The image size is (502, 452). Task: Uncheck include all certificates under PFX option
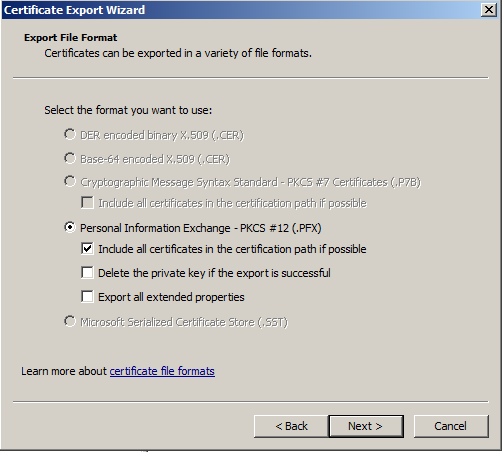click(x=87, y=249)
